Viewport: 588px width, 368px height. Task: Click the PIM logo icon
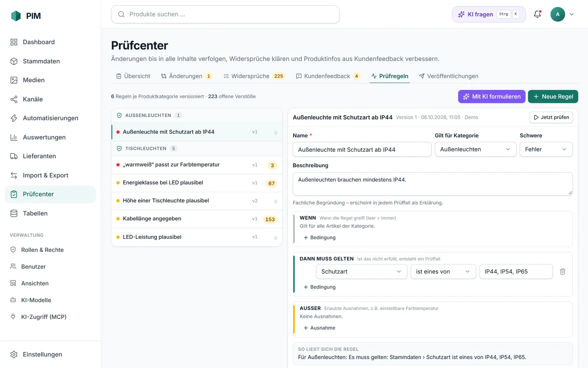[x=16, y=16]
